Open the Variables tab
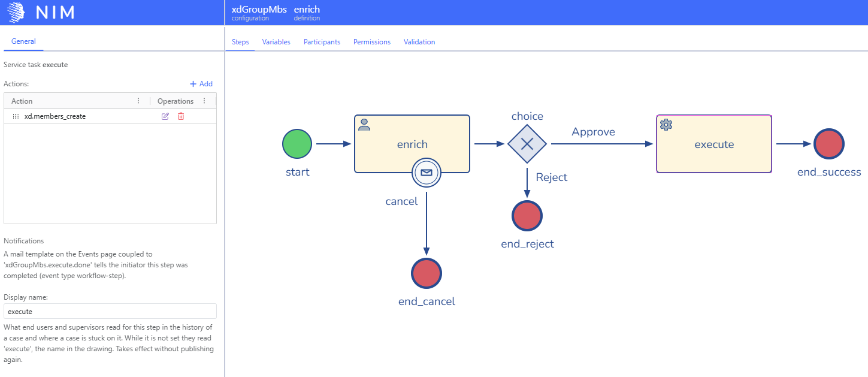The image size is (868, 377). tap(276, 42)
